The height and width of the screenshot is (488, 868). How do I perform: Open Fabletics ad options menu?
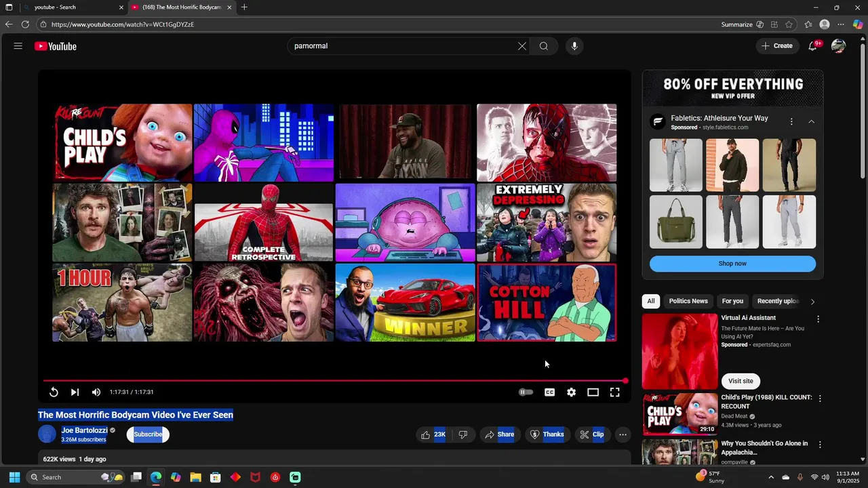click(x=791, y=121)
